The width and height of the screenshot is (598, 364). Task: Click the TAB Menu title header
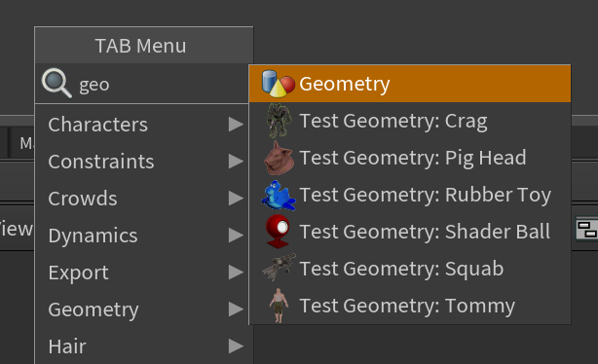tap(144, 46)
